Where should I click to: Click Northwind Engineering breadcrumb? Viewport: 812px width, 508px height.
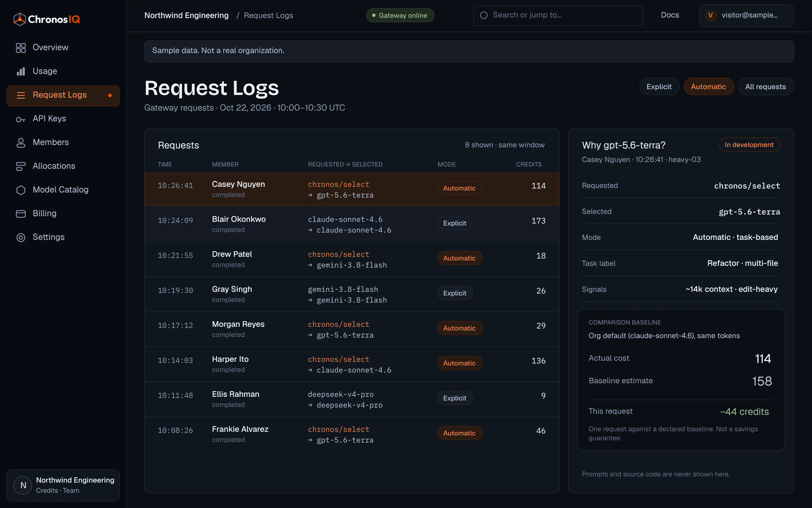pyautogui.click(x=186, y=16)
